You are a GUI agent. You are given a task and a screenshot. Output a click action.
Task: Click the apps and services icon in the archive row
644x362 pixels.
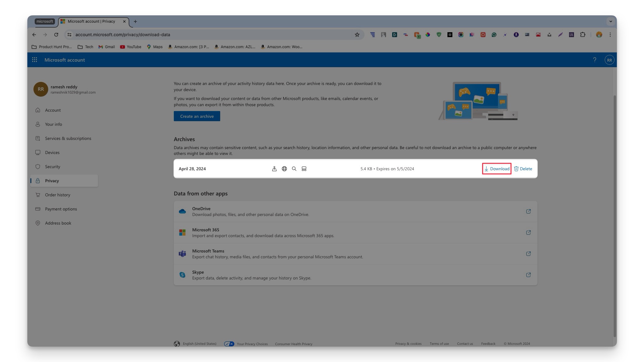point(304,169)
